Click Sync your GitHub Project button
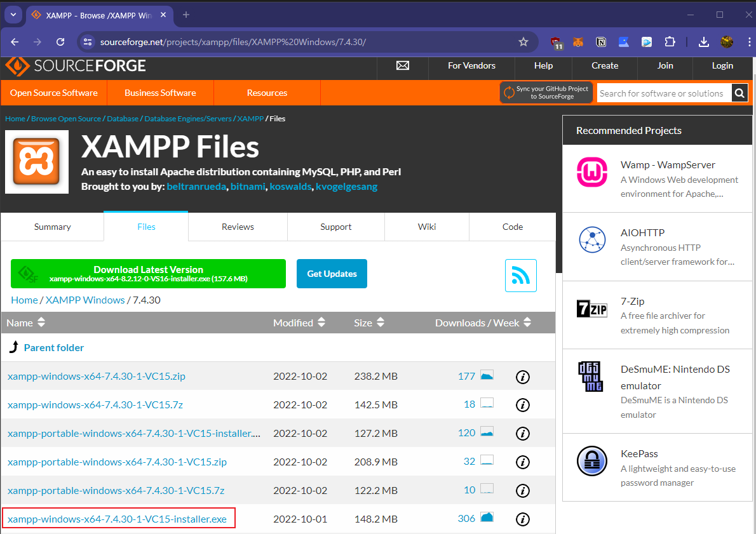The image size is (756, 534). tap(546, 93)
